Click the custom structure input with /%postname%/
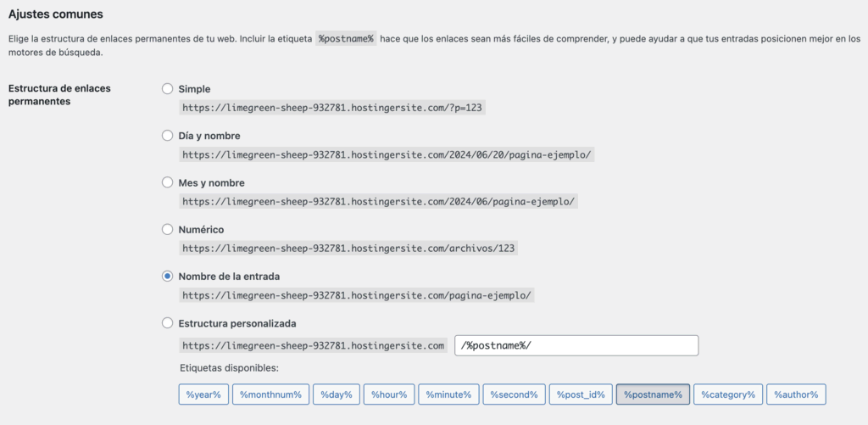This screenshot has width=868, height=425. 576,345
